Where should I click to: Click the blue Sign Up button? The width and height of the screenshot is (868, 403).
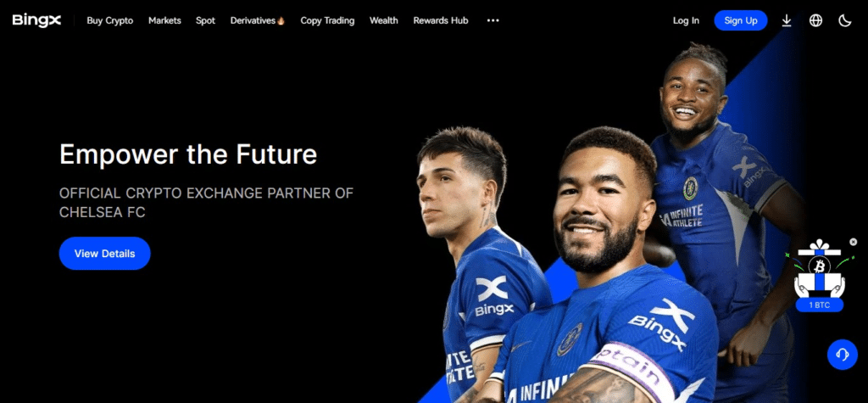pos(741,20)
